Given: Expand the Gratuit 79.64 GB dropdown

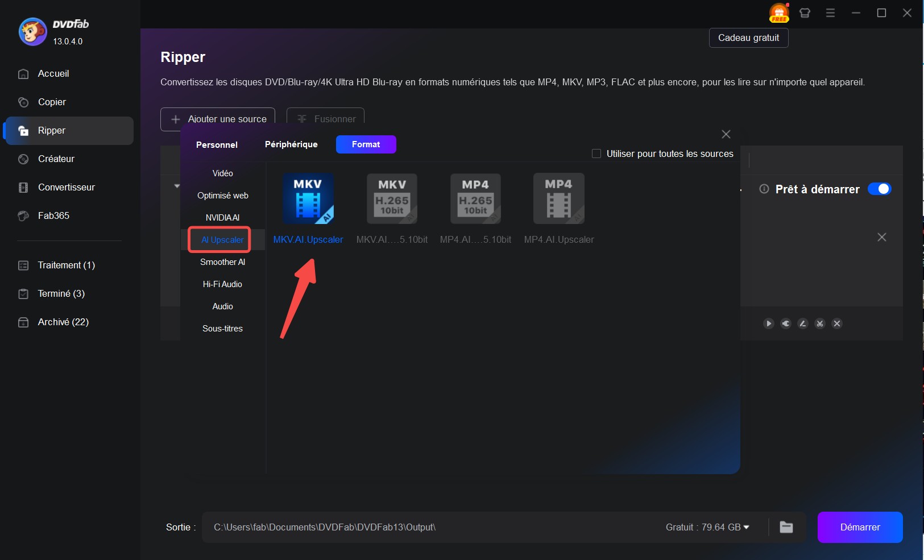Looking at the screenshot, I should click(x=707, y=527).
